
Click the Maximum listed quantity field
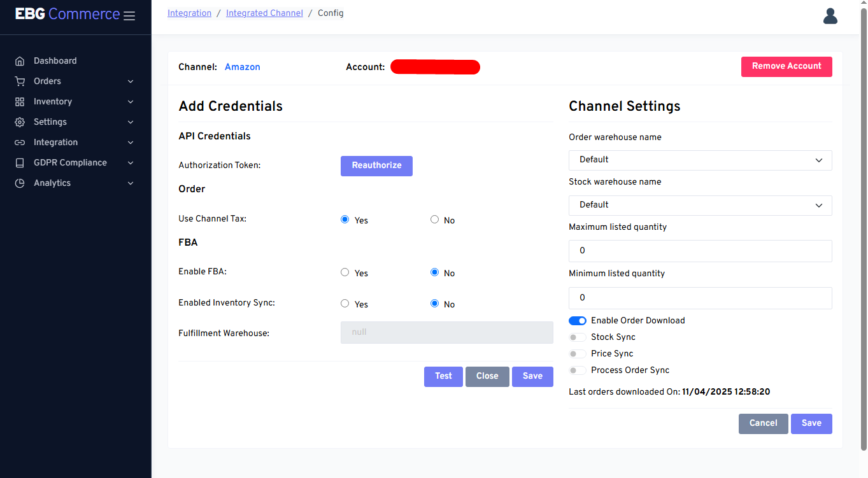(x=700, y=251)
